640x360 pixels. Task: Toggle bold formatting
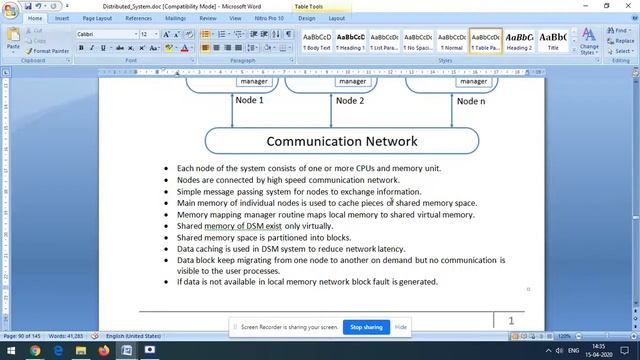[x=81, y=48]
